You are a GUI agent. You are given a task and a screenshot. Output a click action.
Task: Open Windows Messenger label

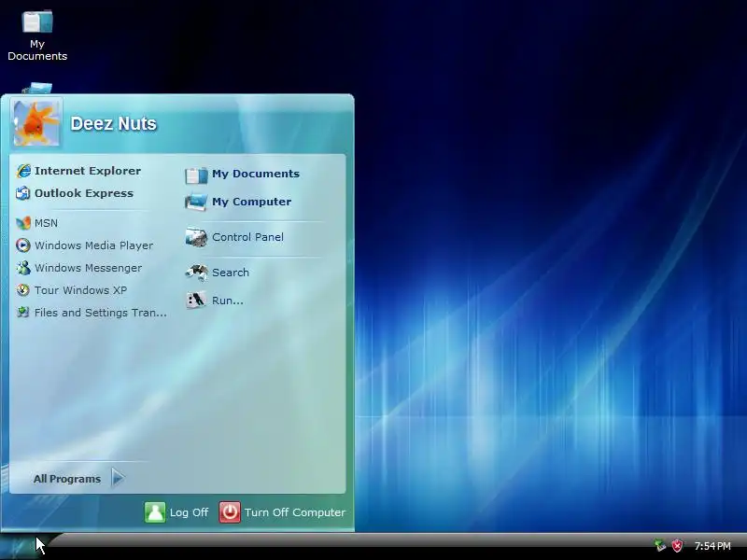click(88, 268)
